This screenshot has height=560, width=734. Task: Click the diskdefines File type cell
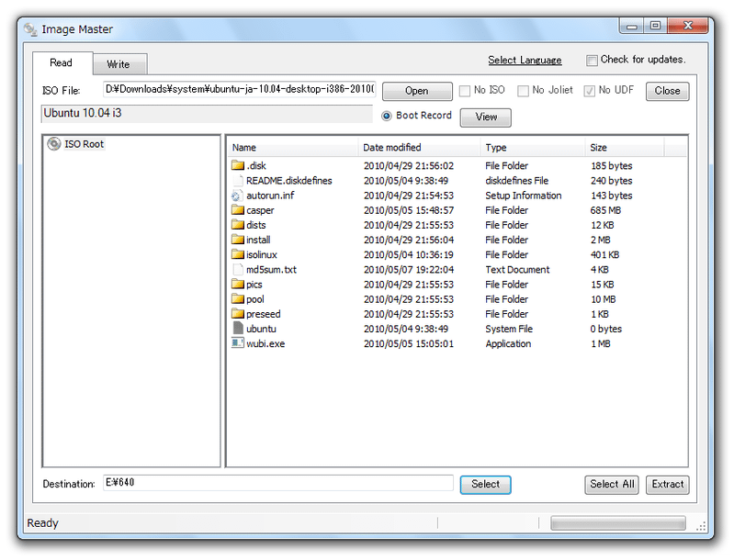[x=517, y=181]
